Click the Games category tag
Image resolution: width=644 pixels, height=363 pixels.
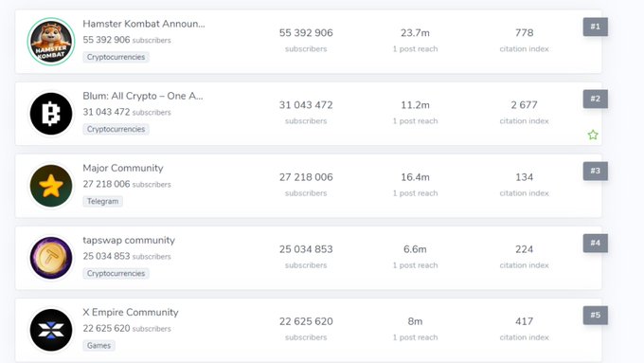[98, 346]
